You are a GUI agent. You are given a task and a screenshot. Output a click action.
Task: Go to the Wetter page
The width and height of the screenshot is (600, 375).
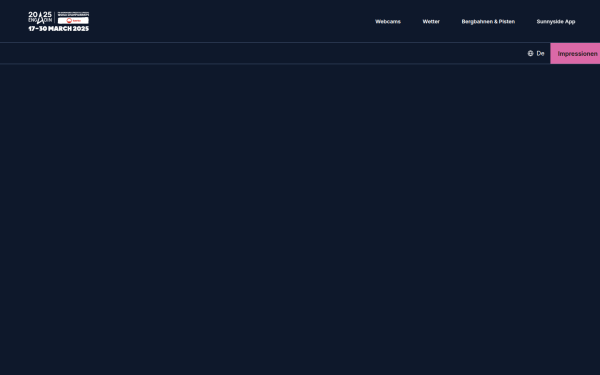[x=431, y=21]
